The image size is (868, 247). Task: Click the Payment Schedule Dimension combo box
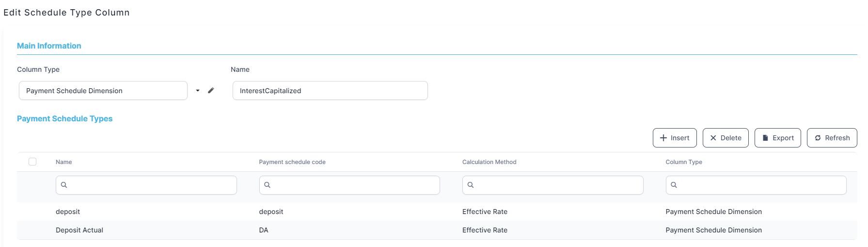(x=103, y=91)
